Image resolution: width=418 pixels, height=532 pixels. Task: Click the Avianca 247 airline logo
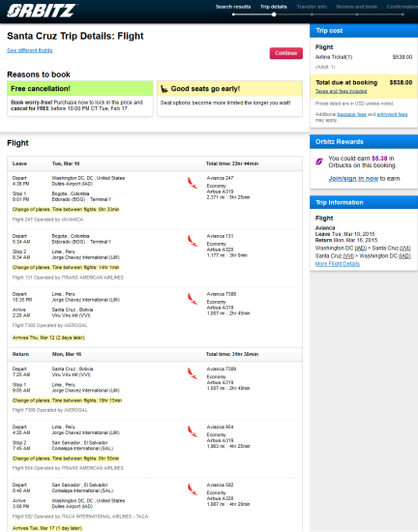coord(193,183)
